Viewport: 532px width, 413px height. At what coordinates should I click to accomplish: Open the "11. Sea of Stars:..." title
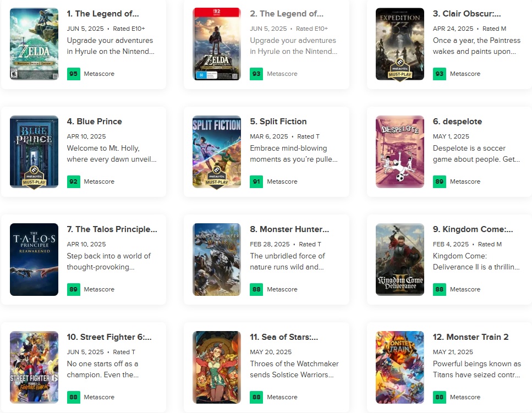tap(284, 337)
